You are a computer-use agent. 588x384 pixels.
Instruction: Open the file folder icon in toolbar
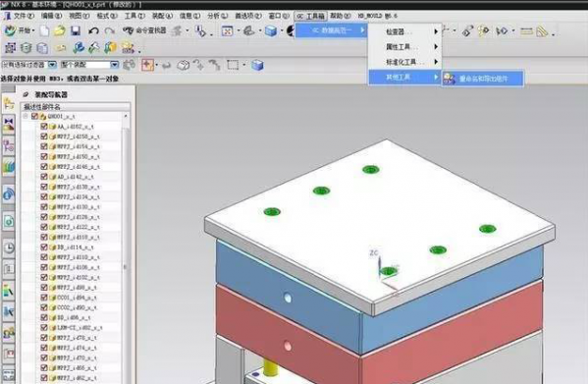click(60, 30)
